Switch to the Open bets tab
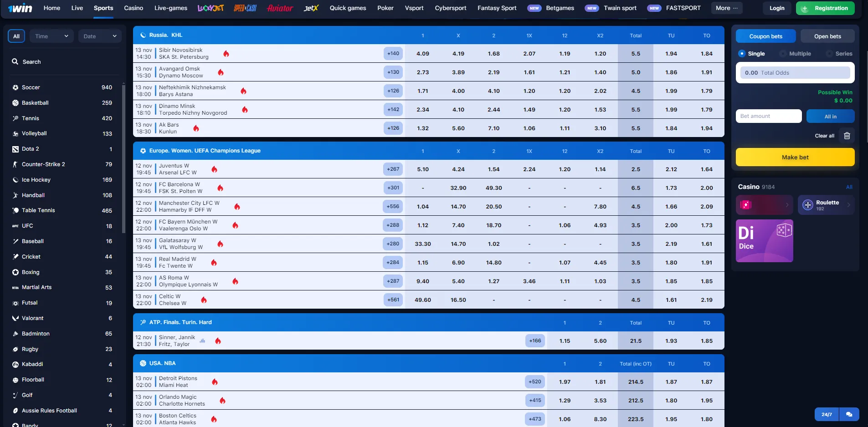Image resolution: width=868 pixels, height=427 pixels. [x=827, y=36]
